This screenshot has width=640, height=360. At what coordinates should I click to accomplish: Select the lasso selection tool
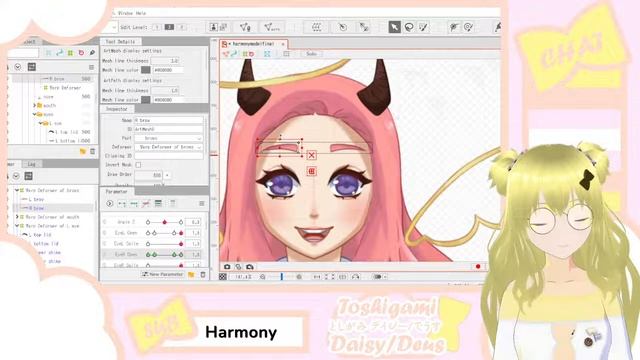(409, 27)
